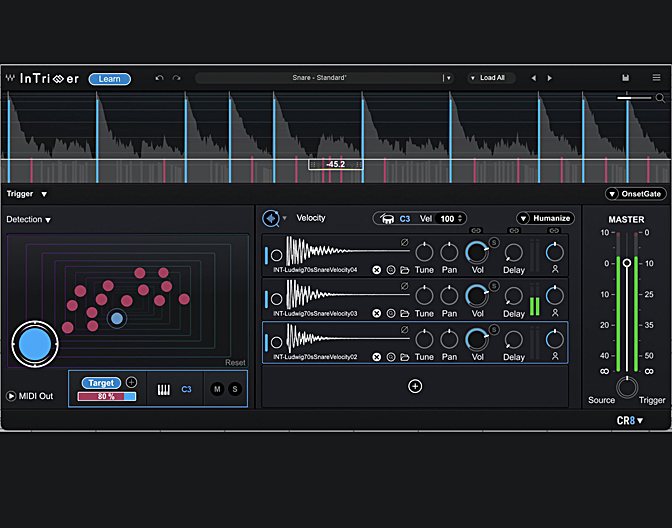The width and height of the screenshot is (672, 528).
Task: Go to previous preset arrow
Action: (534, 78)
